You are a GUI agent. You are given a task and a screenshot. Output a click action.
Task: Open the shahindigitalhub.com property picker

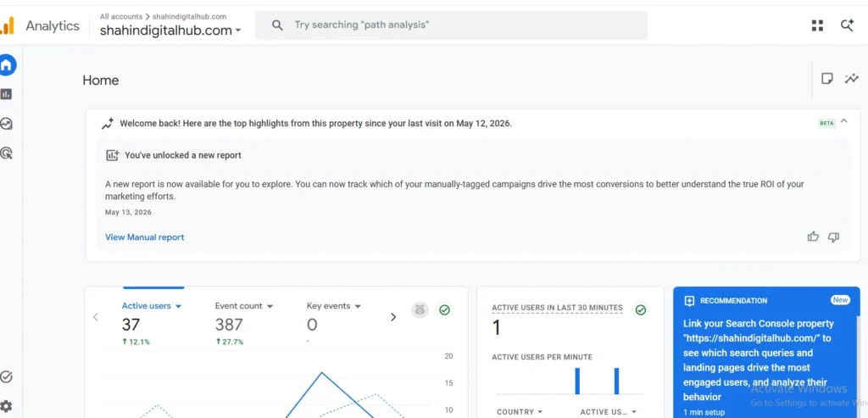[x=170, y=31]
